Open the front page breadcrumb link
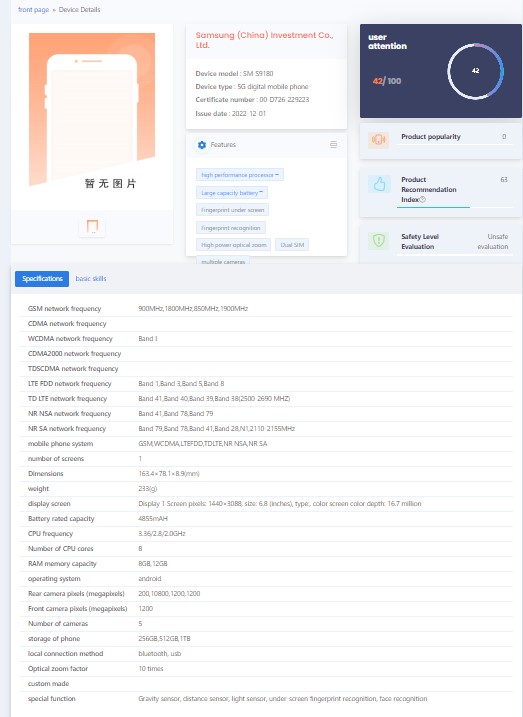 click(33, 10)
